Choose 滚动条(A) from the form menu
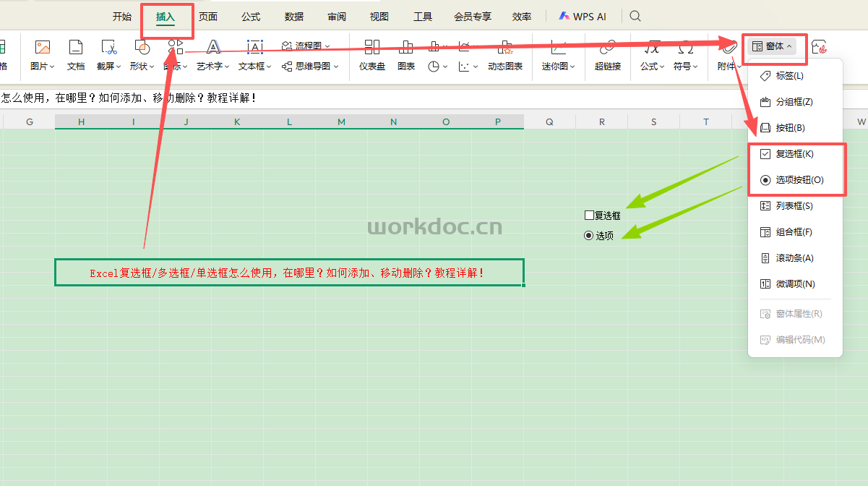The image size is (868, 486). click(x=795, y=258)
